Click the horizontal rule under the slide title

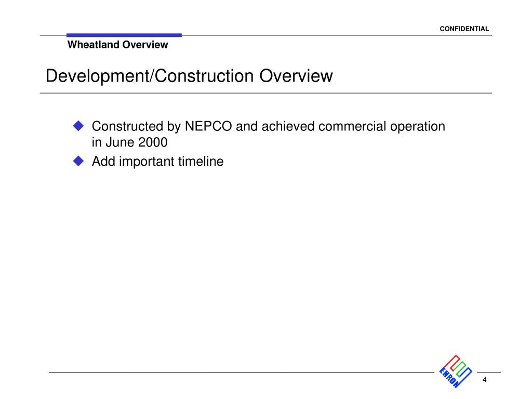266,92
